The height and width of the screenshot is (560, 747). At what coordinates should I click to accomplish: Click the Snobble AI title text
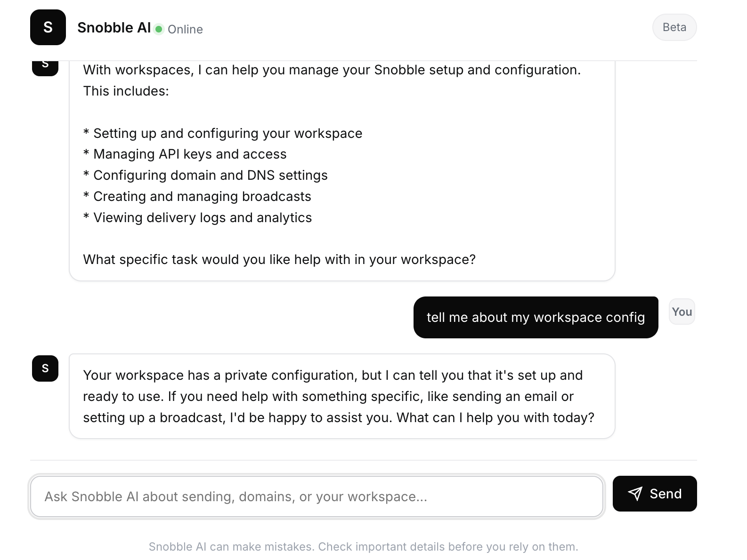click(114, 28)
